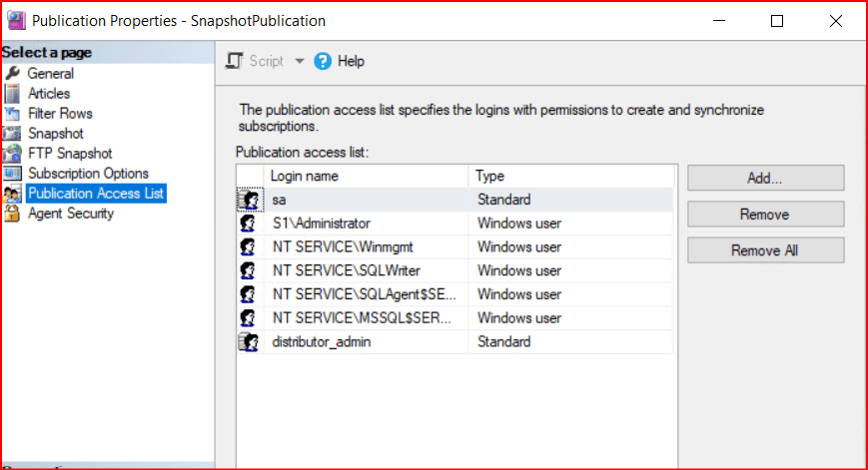This screenshot has height=470, width=868.
Task: Click the blue Help question mark icon
Action: (x=323, y=62)
